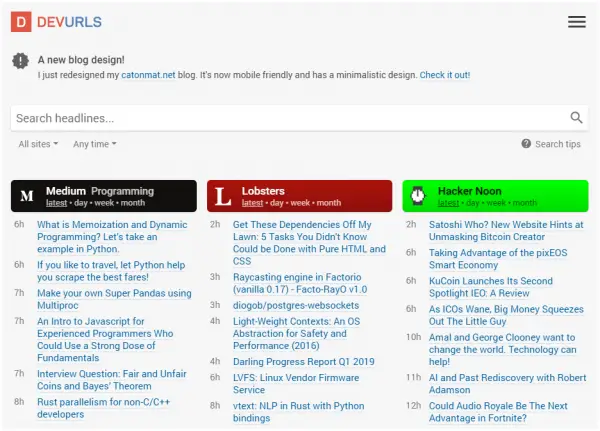Select Lobsters latest tab
Image resolution: width=600 pixels, height=431 pixels.
(252, 203)
